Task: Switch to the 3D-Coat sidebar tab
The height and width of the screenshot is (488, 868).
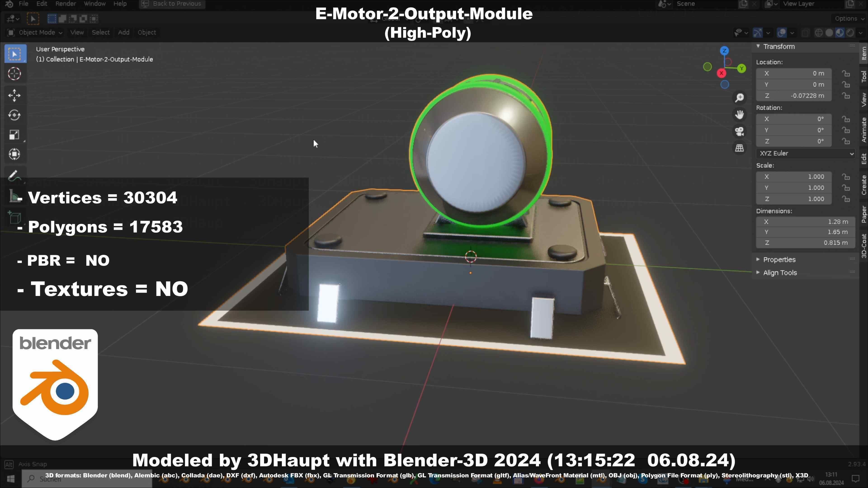Action: pos(864,246)
